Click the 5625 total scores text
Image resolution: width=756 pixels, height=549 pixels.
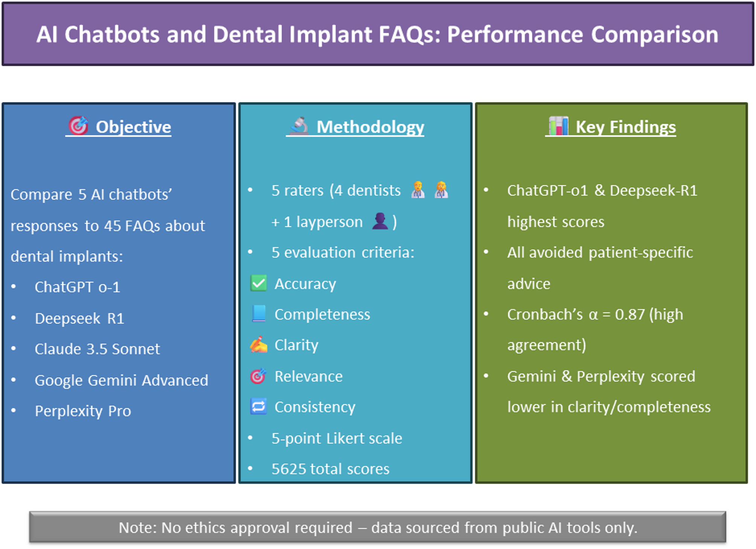330,469
